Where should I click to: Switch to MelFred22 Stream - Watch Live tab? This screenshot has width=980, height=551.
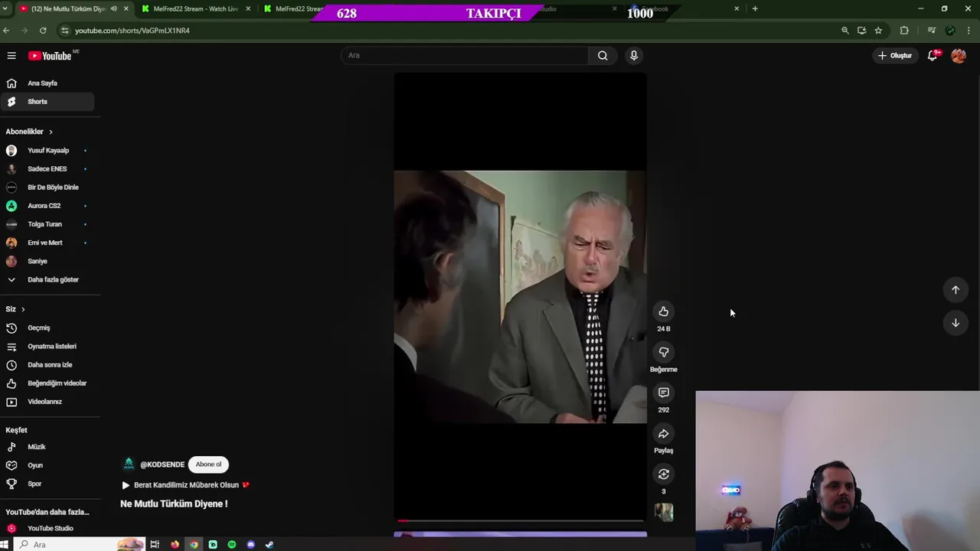click(x=195, y=8)
